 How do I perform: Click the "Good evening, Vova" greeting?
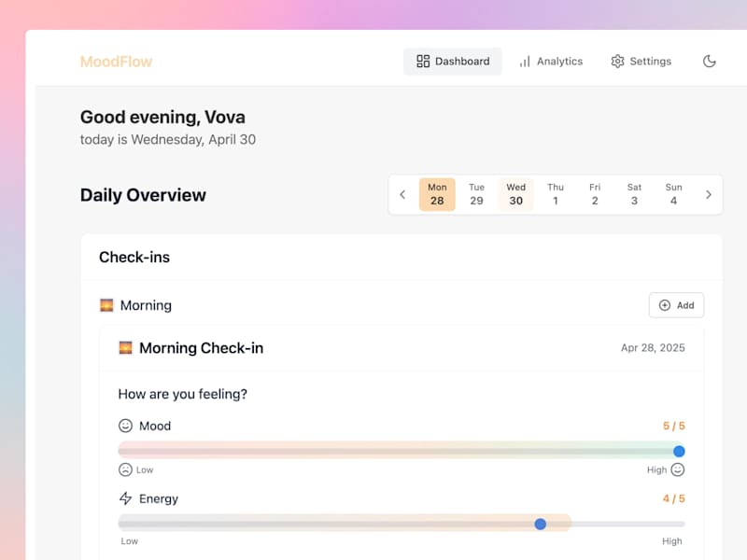coord(162,118)
